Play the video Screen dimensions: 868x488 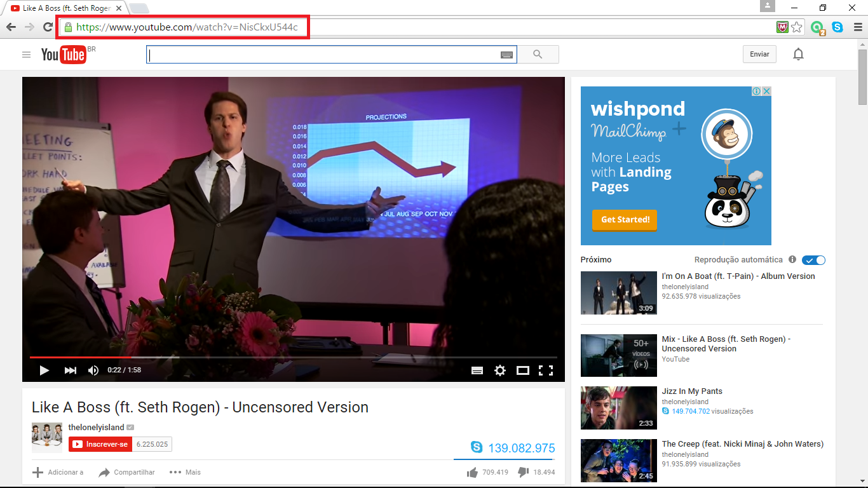pyautogui.click(x=44, y=370)
